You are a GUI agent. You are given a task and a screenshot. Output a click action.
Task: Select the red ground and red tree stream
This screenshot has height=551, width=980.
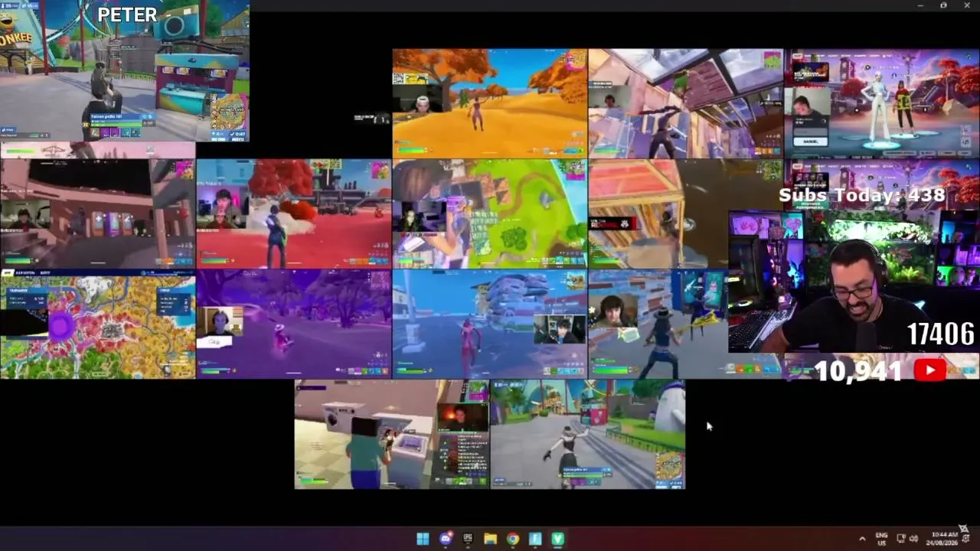pyautogui.click(x=294, y=214)
